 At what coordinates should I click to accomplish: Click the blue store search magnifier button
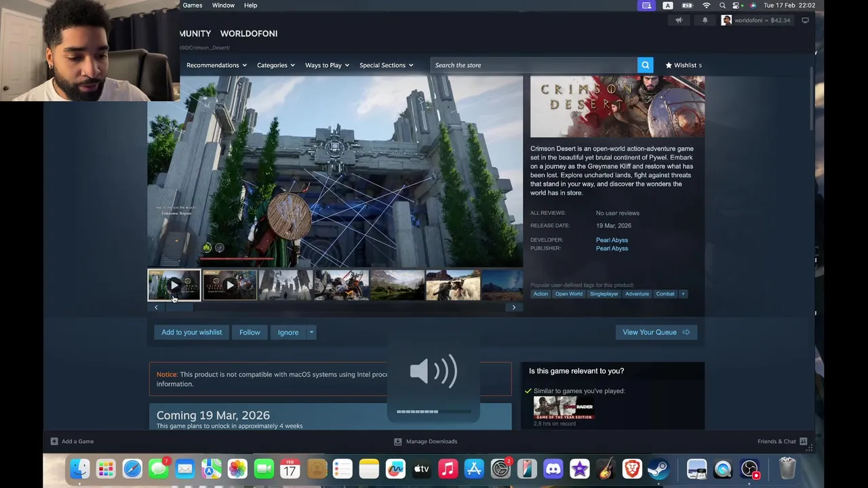click(645, 65)
